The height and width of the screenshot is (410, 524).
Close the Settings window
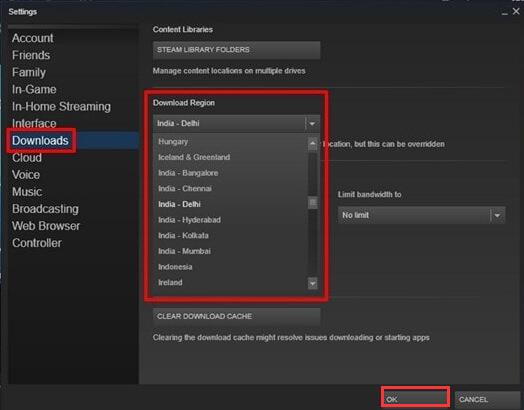click(516, 11)
